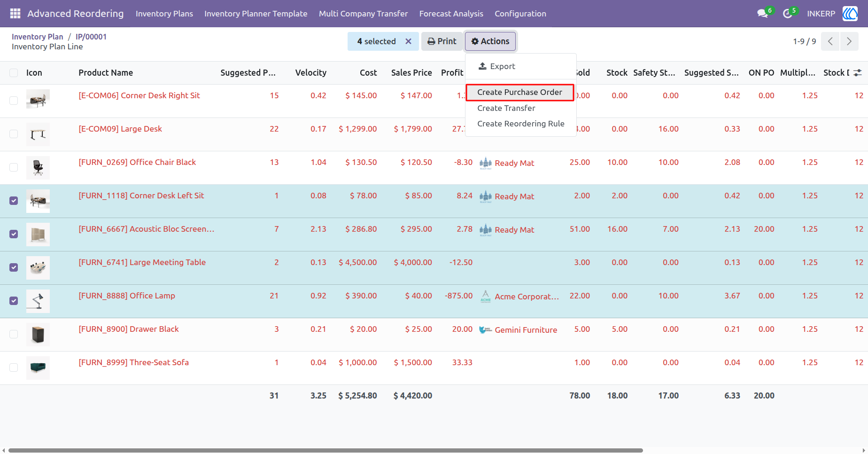This screenshot has width=868, height=454.
Task: Open the Inventory Plans menu
Action: click(164, 14)
